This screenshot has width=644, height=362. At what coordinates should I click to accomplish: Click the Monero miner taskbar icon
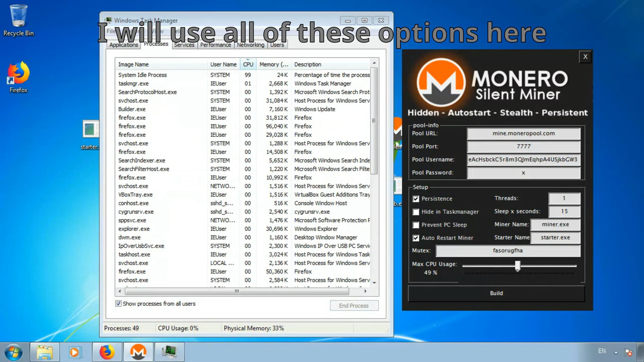tap(138, 352)
